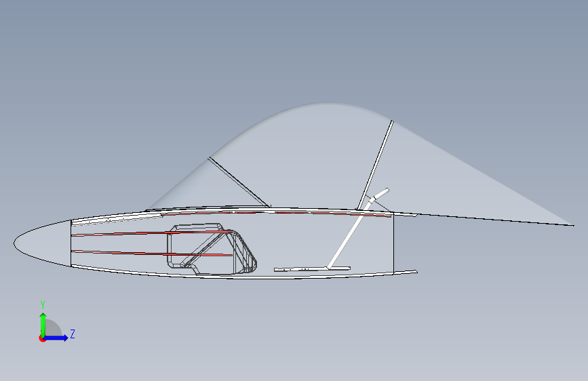Image resolution: width=588 pixels, height=381 pixels.
Task: Select the pilot seat wireframe inside the fuselage
Action: click(x=212, y=249)
